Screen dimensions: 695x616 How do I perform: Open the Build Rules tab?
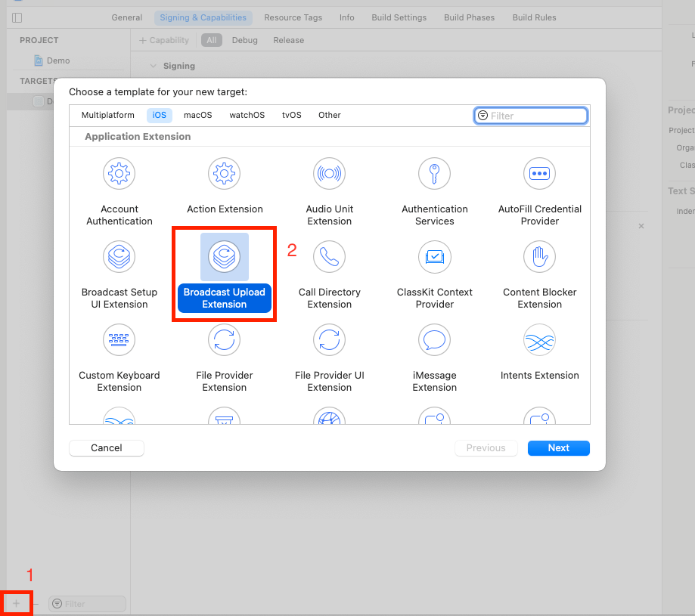(x=534, y=17)
